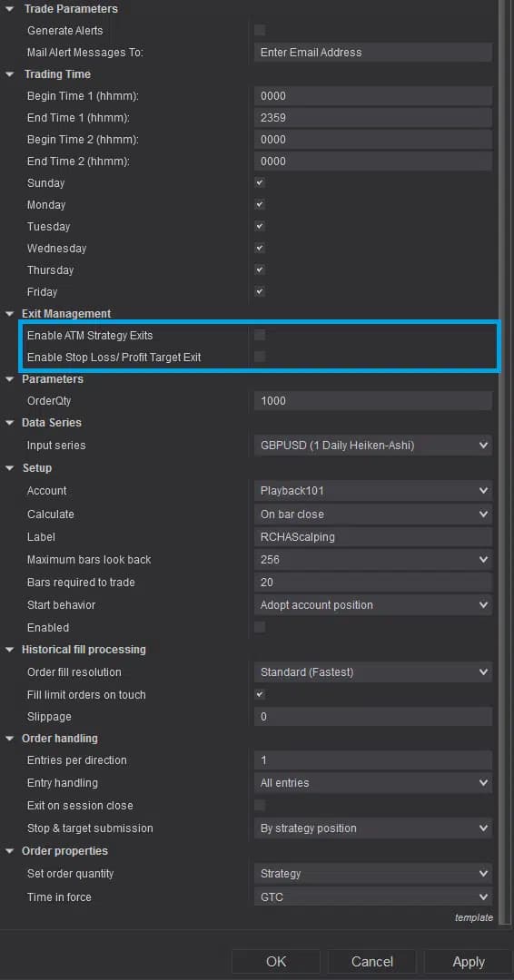Collapse the Trade Parameters section arrow
Screen dimensions: 514x980
tap(10, 9)
